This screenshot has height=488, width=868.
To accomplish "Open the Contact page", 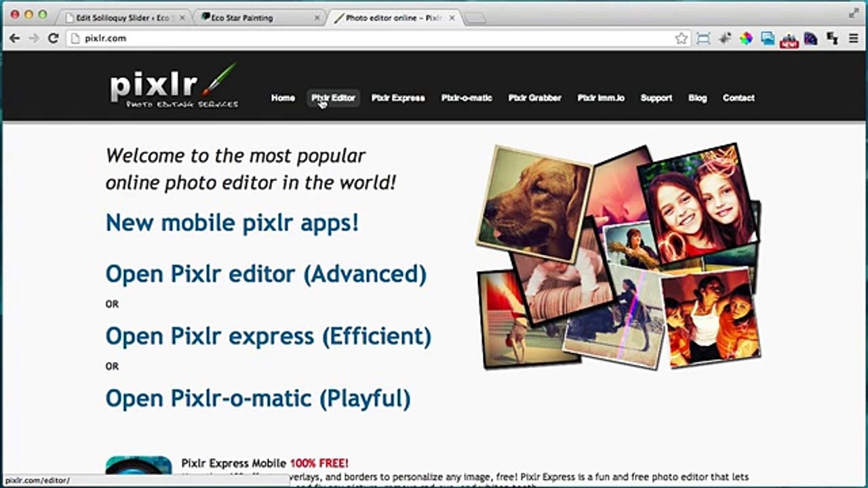I will click(x=738, y=98).
